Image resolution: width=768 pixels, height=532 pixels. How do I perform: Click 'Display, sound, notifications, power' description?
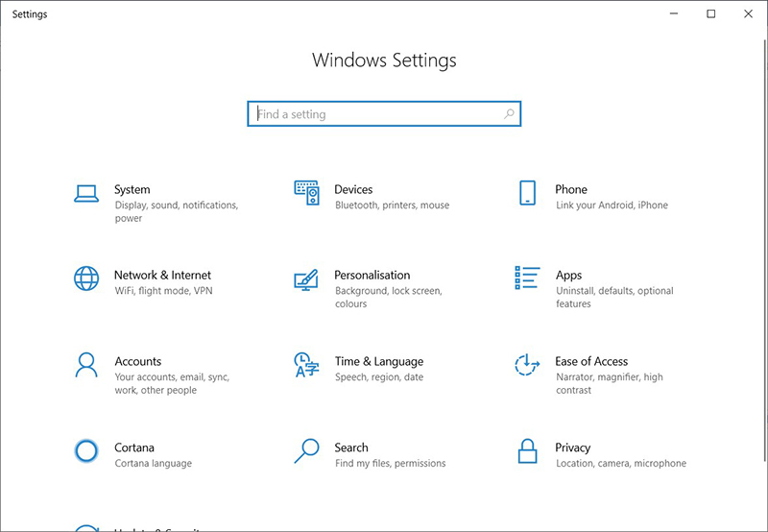(177, 211)
